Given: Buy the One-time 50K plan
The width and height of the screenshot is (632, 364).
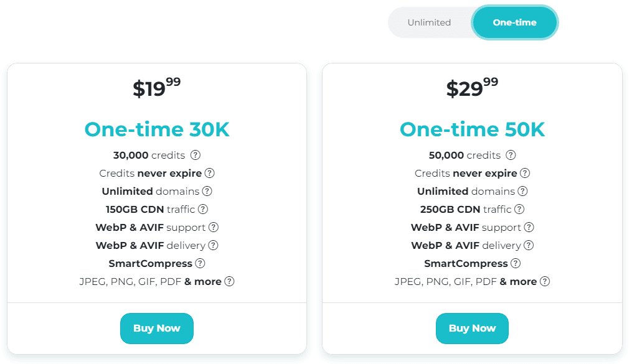Looking at the screenshot, I should [x=472, y=328].
